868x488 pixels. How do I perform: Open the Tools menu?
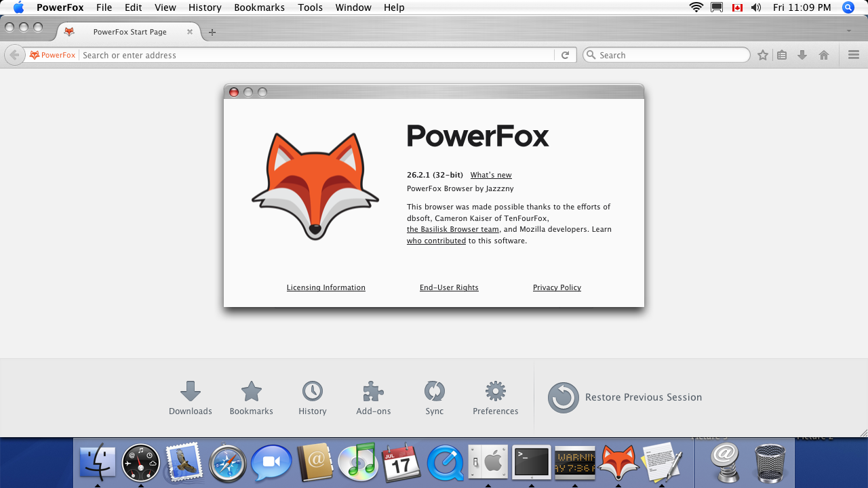point(311,7)
